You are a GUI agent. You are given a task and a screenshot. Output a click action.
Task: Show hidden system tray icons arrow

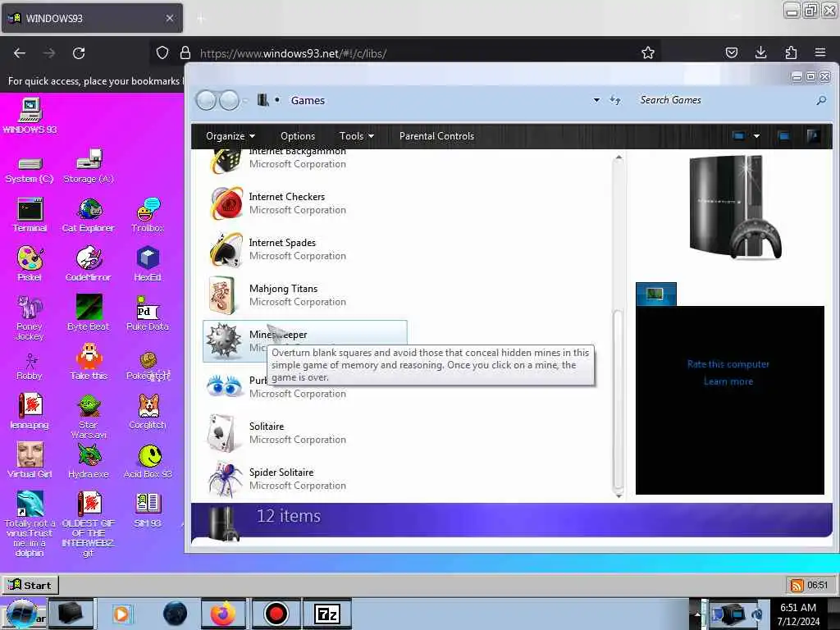pyautogui.click(x=697, y=614)
